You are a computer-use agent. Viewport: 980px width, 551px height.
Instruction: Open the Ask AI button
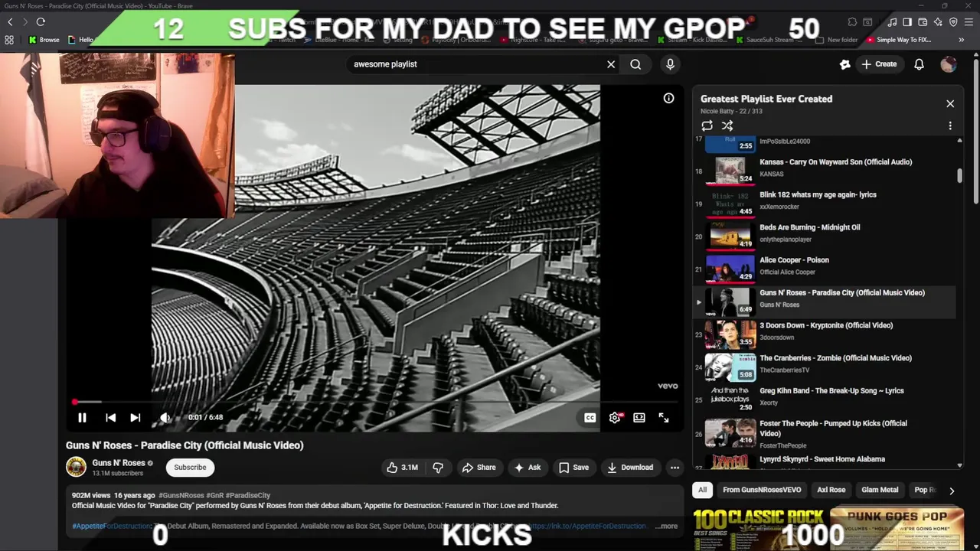pyautogui.click(x=528, y=468)
